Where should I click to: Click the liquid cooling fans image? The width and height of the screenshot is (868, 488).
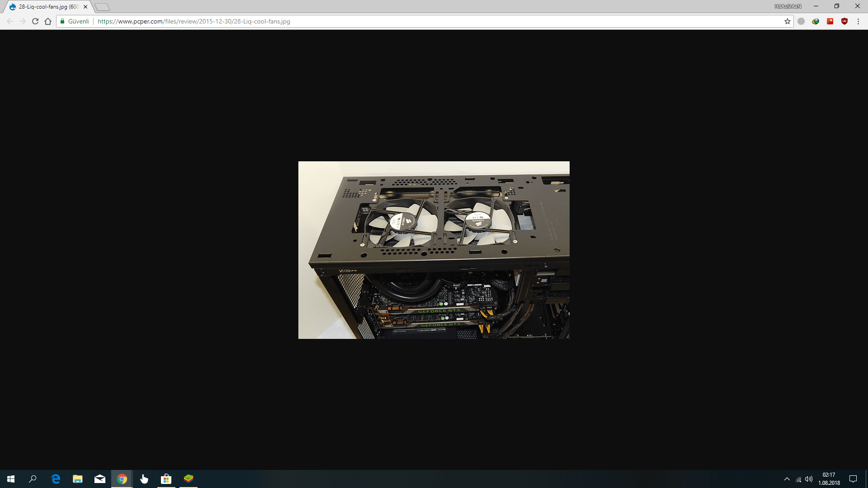pyautogui.click(x=434, y=250)
